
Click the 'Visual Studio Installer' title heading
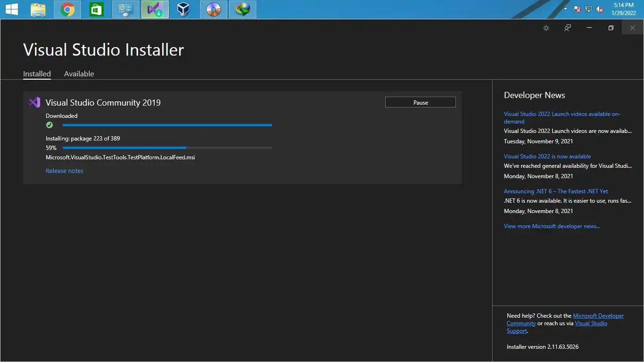[103, 49]
